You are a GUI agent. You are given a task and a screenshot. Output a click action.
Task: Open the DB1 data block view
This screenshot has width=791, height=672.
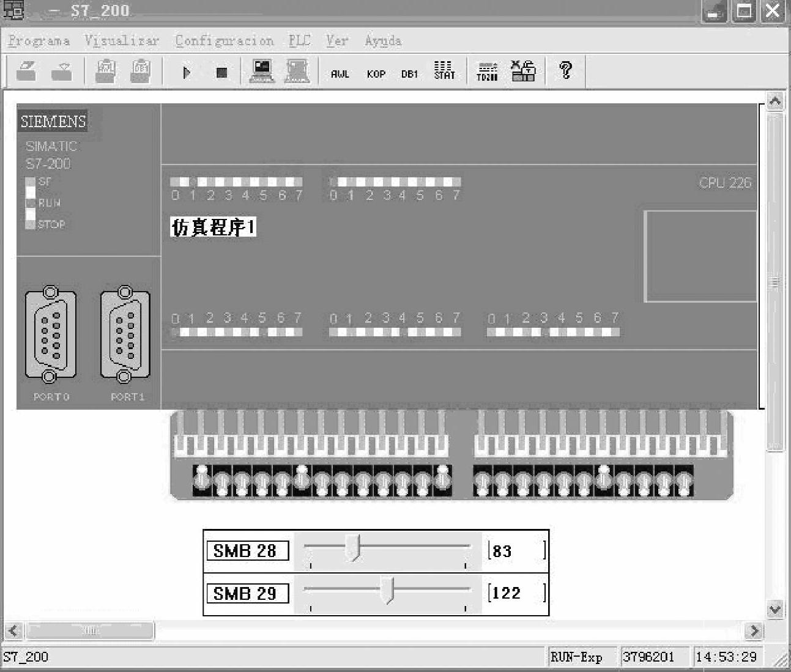pyautogui.click(x=409, y=73)
